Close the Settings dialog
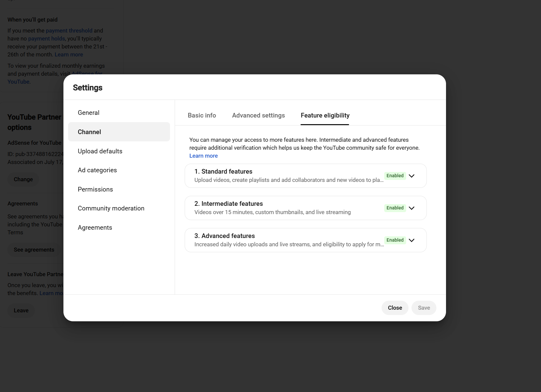This screenshot has height=392, width=541. [x=395, y=308]
